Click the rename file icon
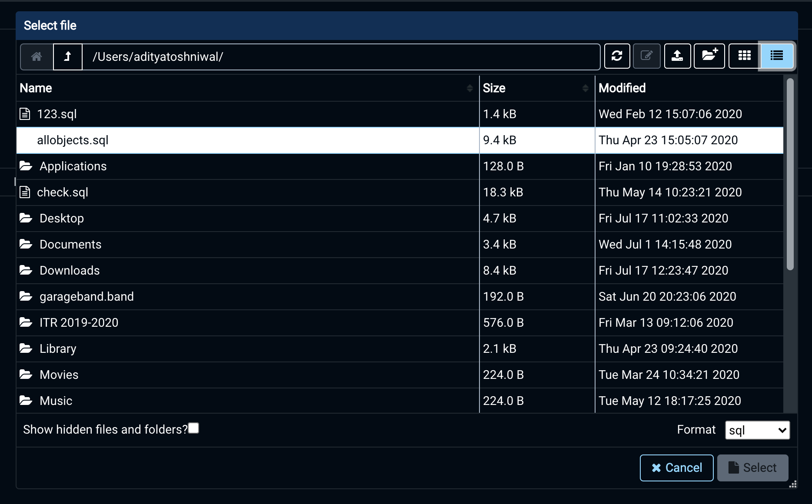812x504 pixels. [x=646, y=56]
